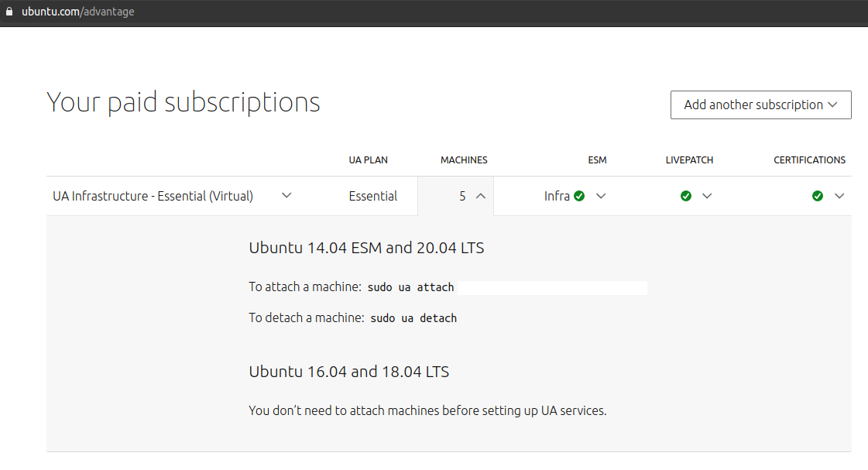
Task: Click the Livepatch green checkmark icon
Action: [x=686, y=196]
